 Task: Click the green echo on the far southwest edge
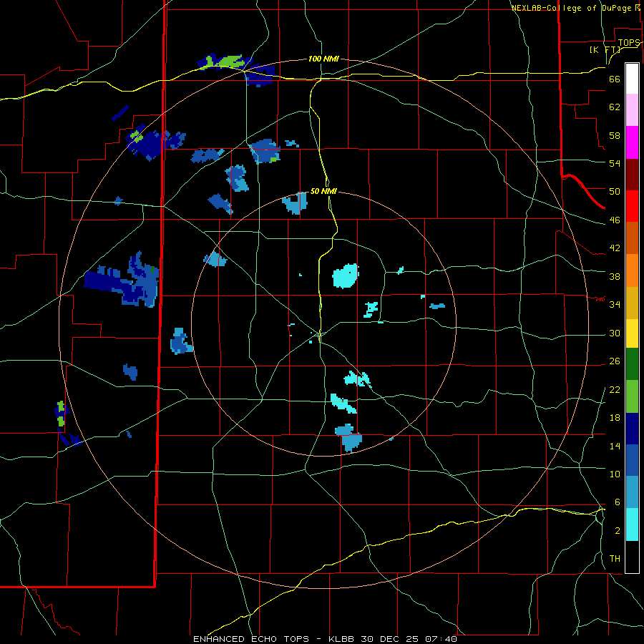point(61,414)
